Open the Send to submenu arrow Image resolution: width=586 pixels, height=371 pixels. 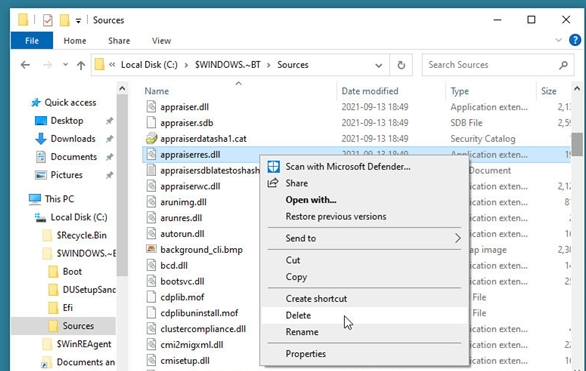pos(457,238)
